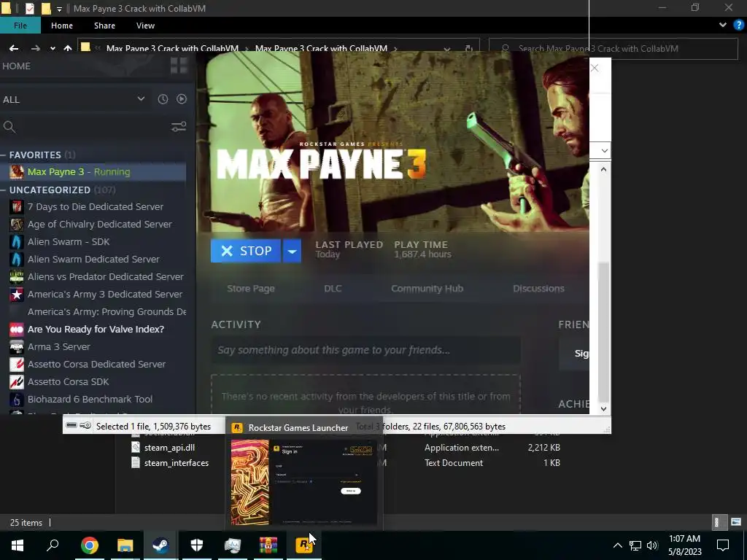Open the Home ribbon tab

(x=62, y=26)
